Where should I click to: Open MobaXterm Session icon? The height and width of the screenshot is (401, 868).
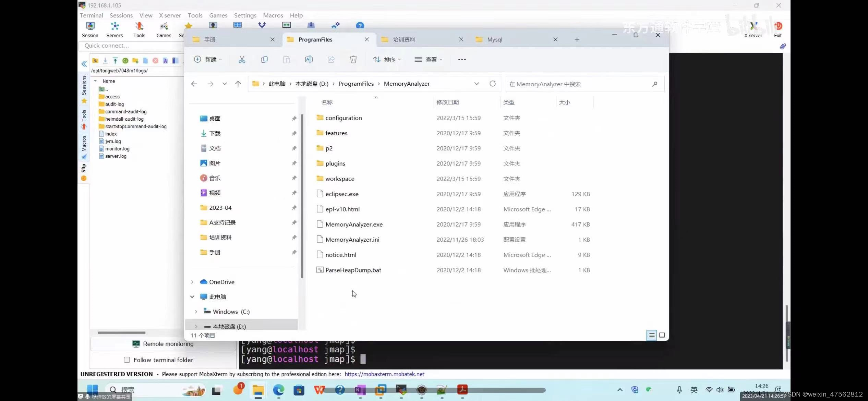[90, 29]
